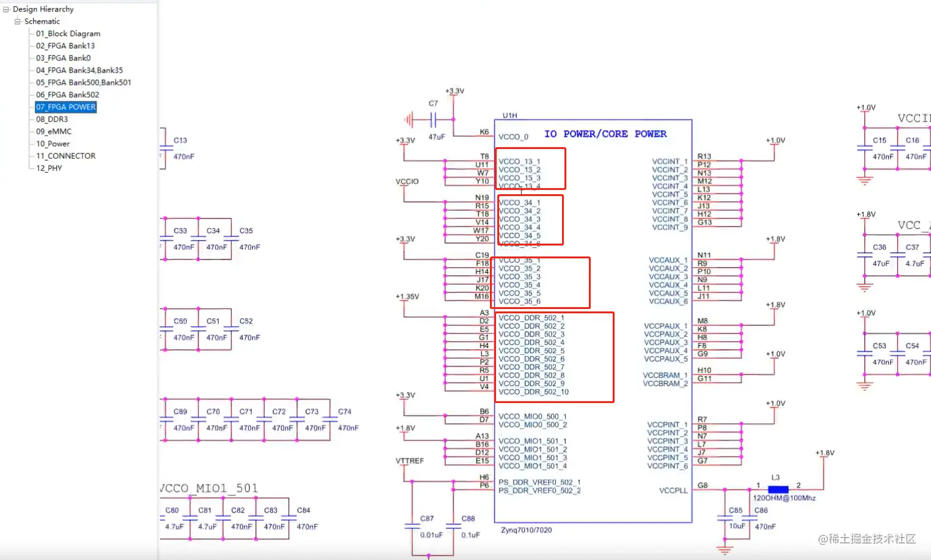Click the 10uF value of C85
Viewport: 931px width, 560px height.
tap(737, 526)
